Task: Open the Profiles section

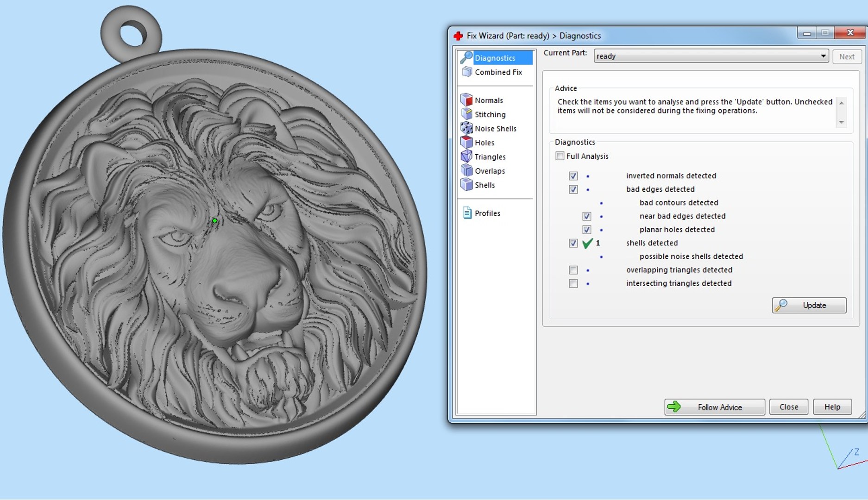Action: 487,213
